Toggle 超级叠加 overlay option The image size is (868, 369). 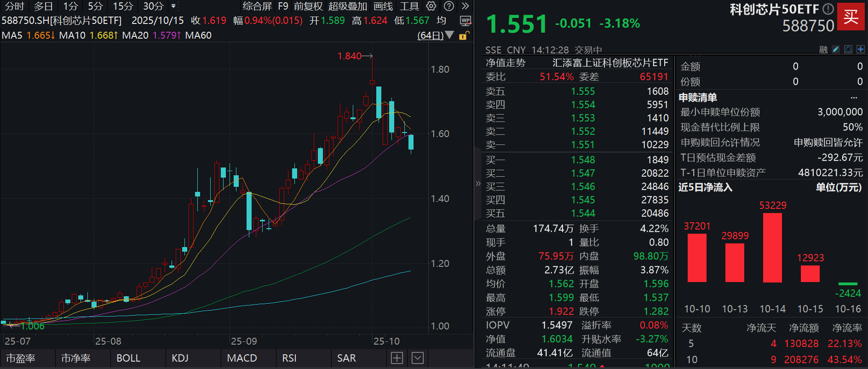pyautogui.click(x=347, y=6)
